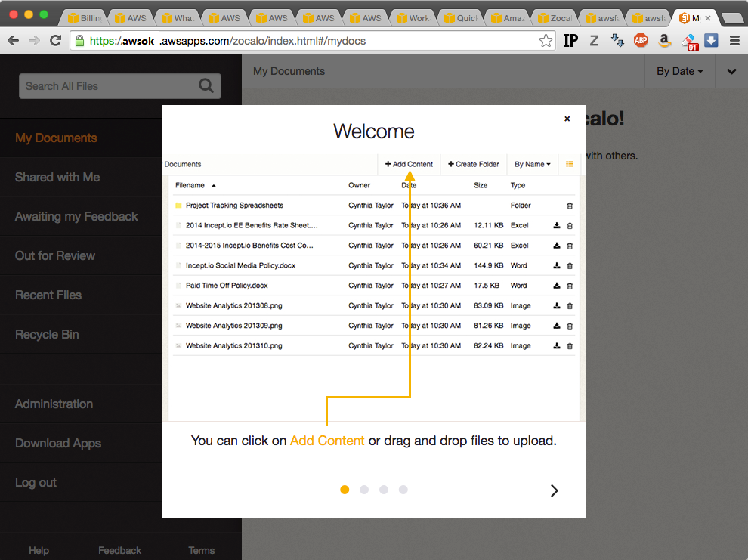The image size is (748, 560).
Task: Open the Administration page
Action: coord(54,404)
